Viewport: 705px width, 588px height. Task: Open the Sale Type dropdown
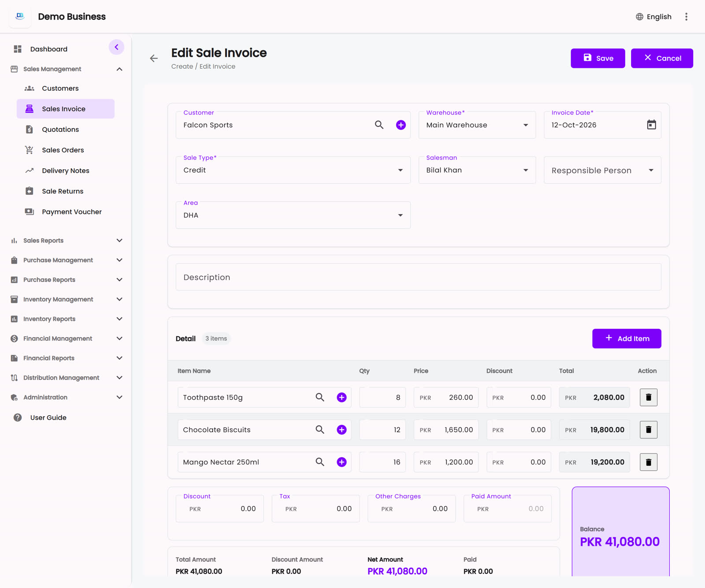pyautogui.click(x=293, y=170)
